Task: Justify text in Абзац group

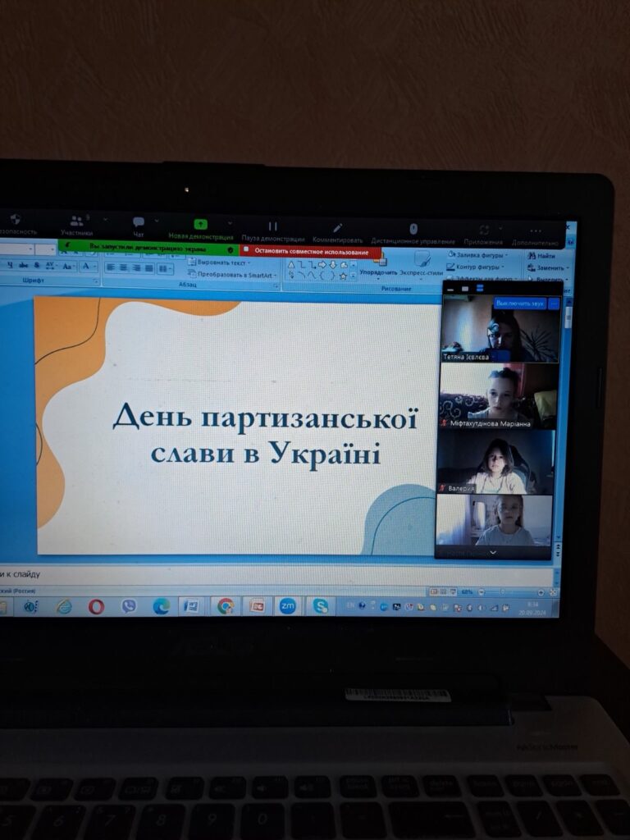Action: [x=149, y=268]
